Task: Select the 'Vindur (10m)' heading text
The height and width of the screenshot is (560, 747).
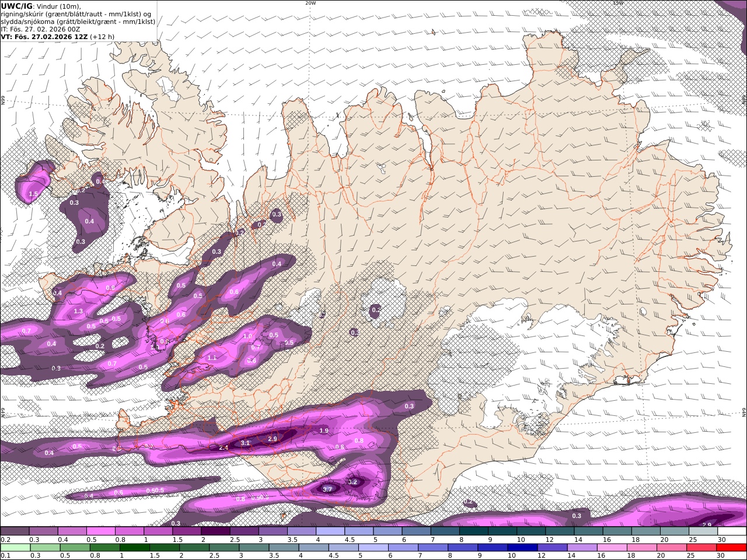Action: pyautogui.click(x=58, y=6)
